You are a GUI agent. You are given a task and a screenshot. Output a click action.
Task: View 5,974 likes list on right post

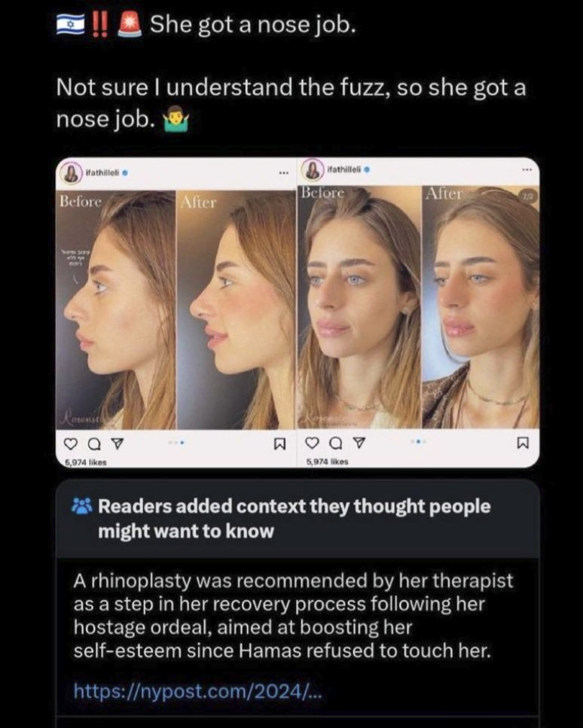pos(328,461)
